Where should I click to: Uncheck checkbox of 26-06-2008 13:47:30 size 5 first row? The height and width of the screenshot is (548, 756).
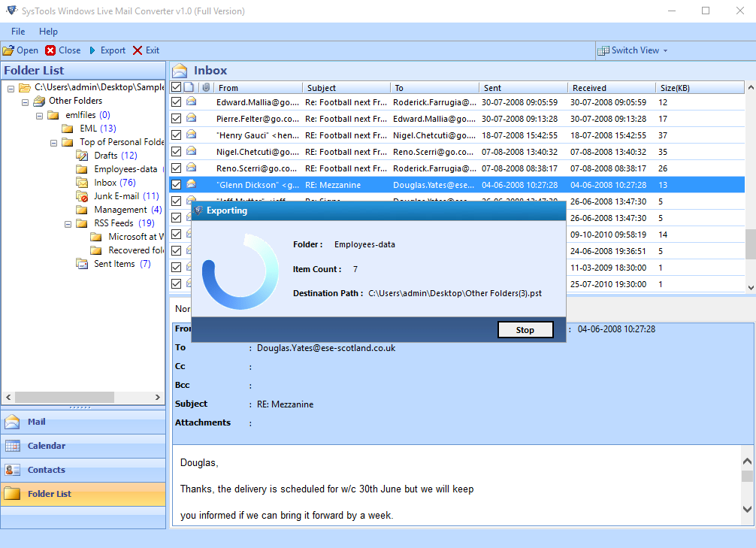click(177, 201)
